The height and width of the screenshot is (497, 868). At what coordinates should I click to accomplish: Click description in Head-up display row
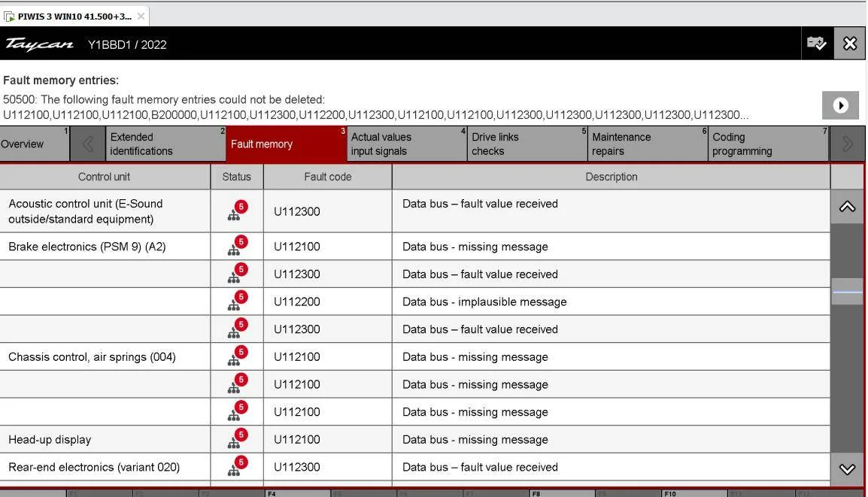tap(475, 439)
